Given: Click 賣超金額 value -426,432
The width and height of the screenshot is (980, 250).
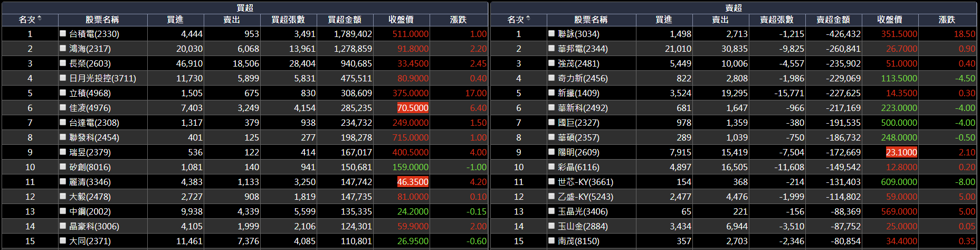Looking at the screenshot, I should tap(843, 34).
